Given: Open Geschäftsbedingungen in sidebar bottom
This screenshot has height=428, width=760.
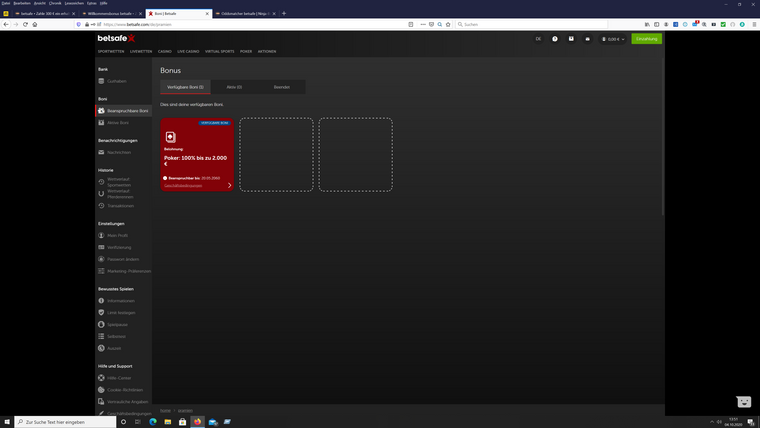Looking at the screenshot, I should [125, 413].
